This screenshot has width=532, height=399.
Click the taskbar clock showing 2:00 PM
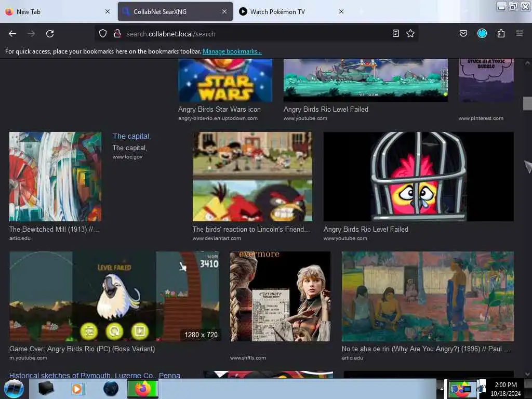tap(506, 389)
